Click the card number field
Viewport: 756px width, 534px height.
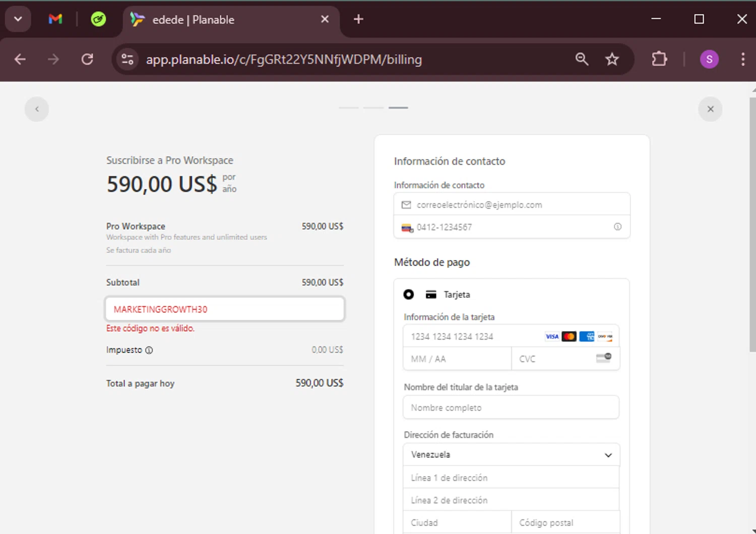(x=511, y=336)
